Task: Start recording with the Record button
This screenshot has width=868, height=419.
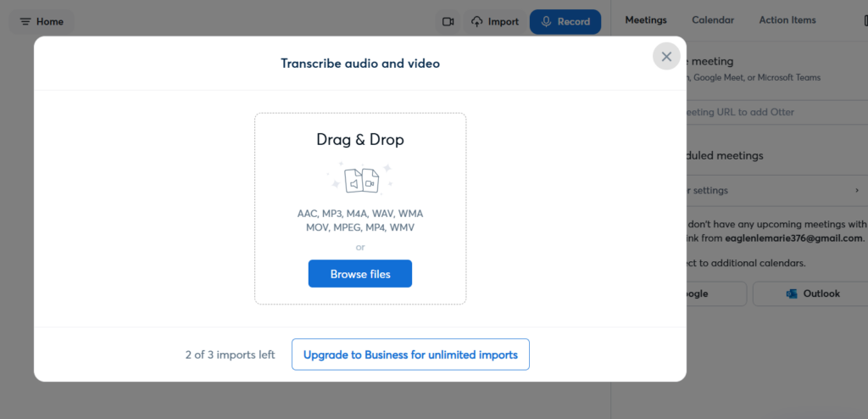Action: point(565,21)
